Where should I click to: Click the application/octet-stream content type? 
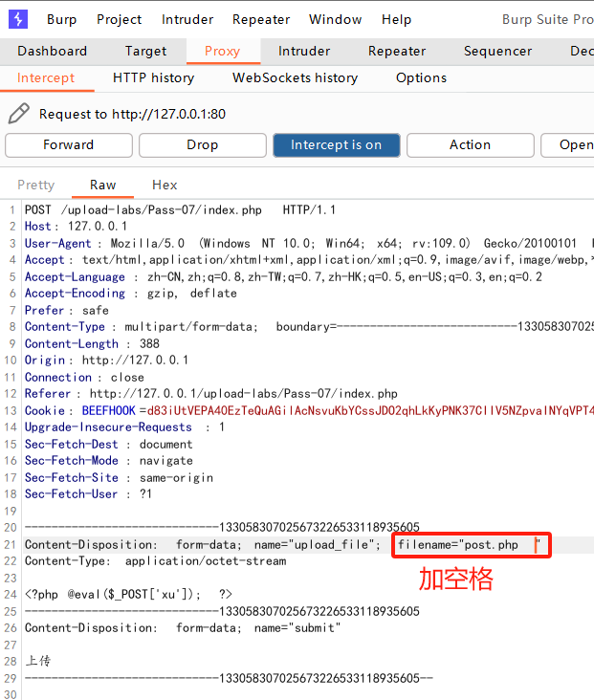pos(206,561)
